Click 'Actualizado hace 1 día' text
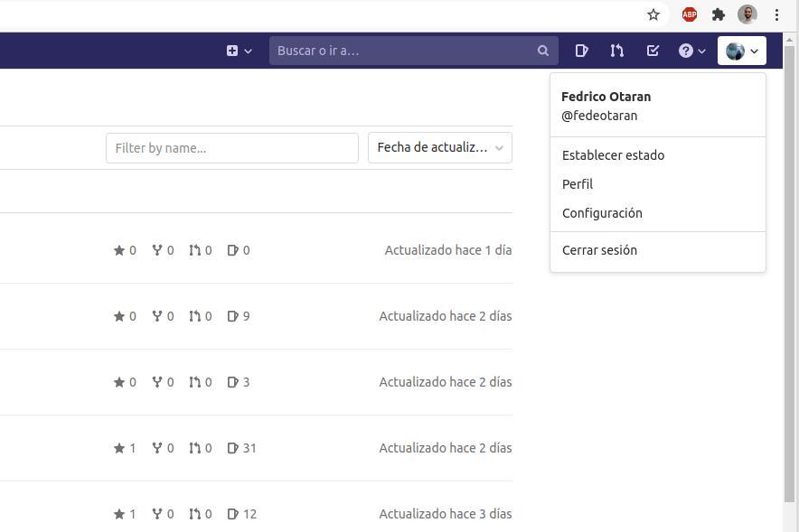The width and height of the screenshot is (799, 532). pos(448,250)
